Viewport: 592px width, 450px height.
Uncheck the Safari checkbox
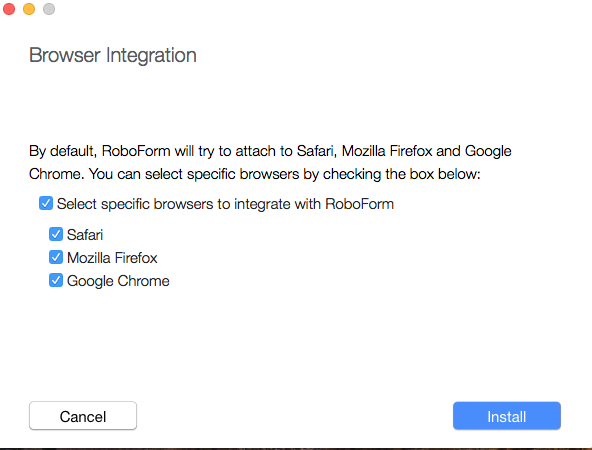tap(56, 234)
